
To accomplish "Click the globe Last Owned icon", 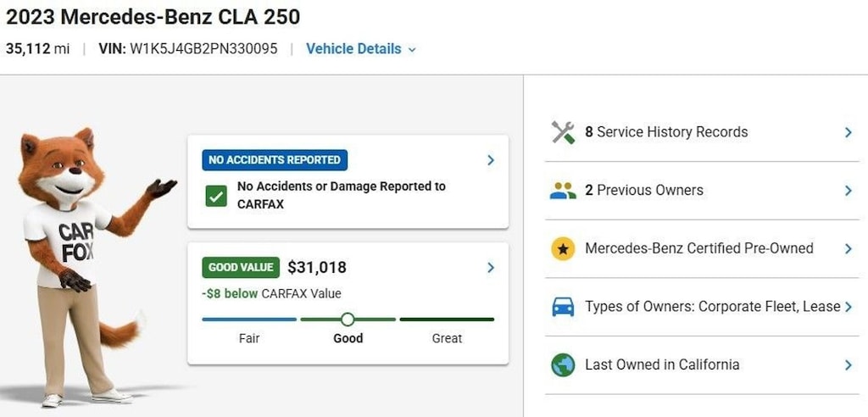I will point(563,365).
